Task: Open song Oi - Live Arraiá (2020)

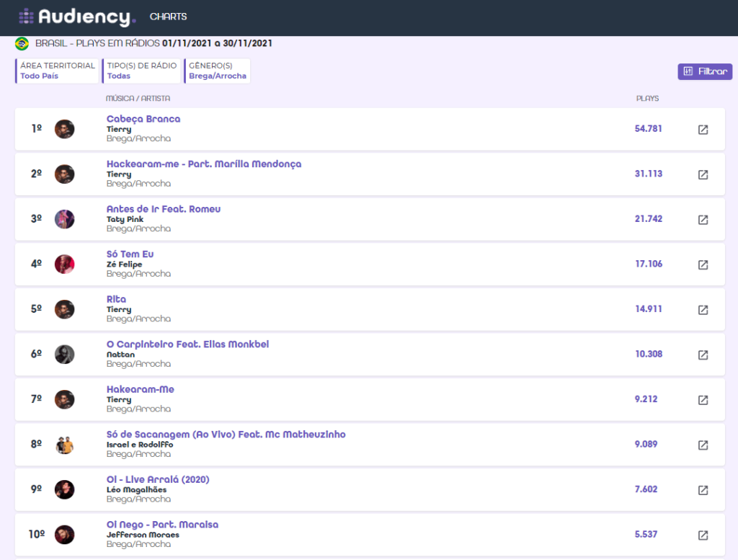Action: click(158, 479)
